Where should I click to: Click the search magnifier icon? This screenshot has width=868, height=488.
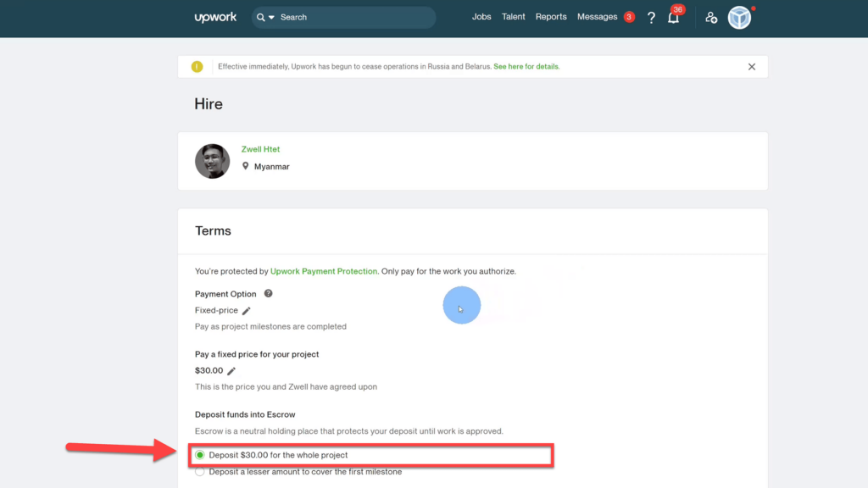click(261, 17)
